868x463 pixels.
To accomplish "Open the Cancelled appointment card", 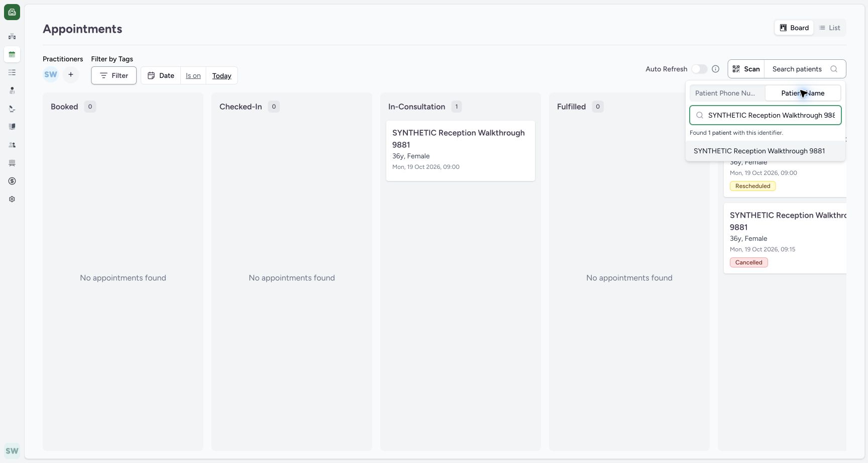I will tap(785, 238).
